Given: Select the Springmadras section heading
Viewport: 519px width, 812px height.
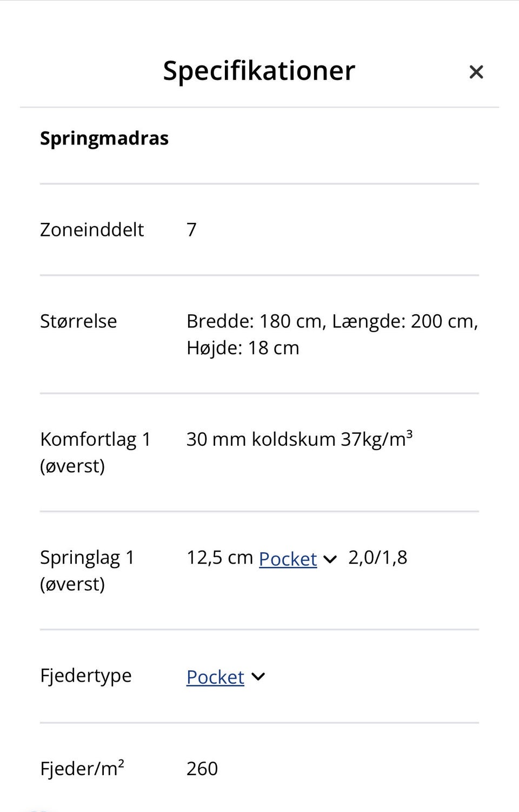Looking at the screenshot, I should tap(104, 138).
